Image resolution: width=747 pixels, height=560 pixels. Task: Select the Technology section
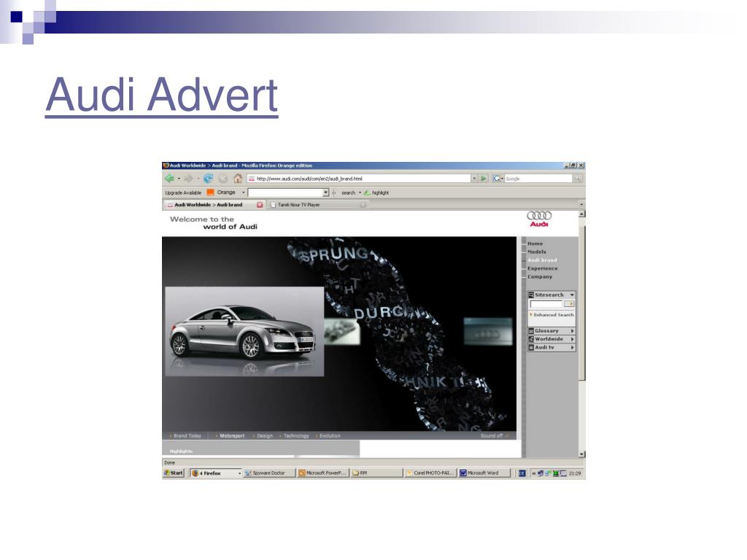296,436
